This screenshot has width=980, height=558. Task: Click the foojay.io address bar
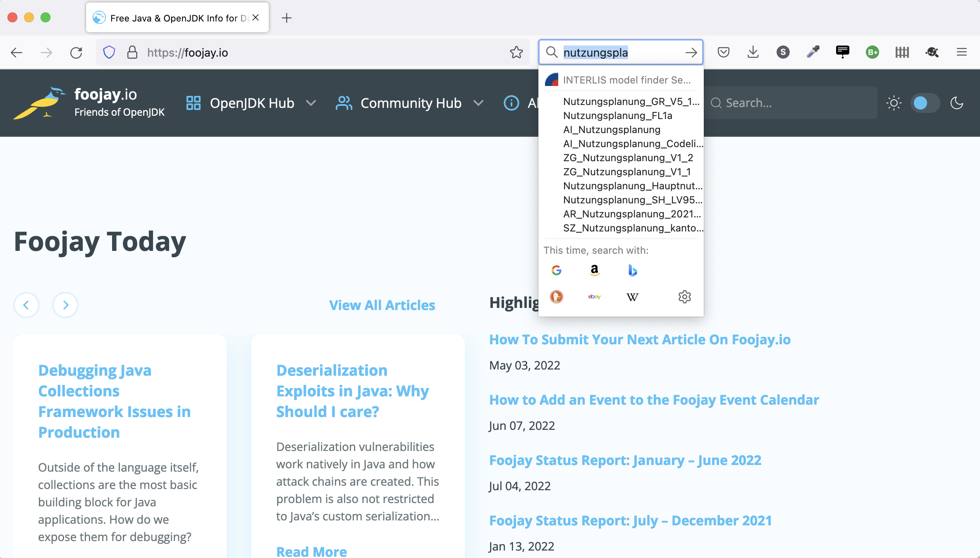click(313, 52)
